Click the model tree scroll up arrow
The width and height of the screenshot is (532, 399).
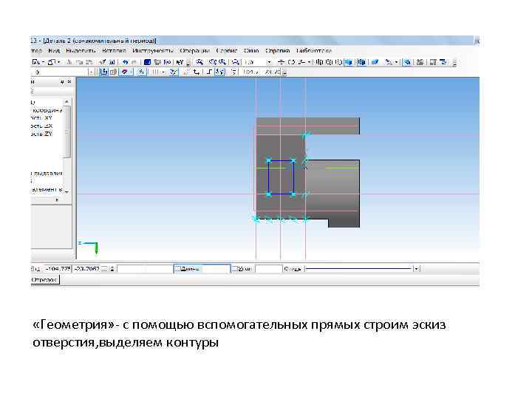pos(66,102)
